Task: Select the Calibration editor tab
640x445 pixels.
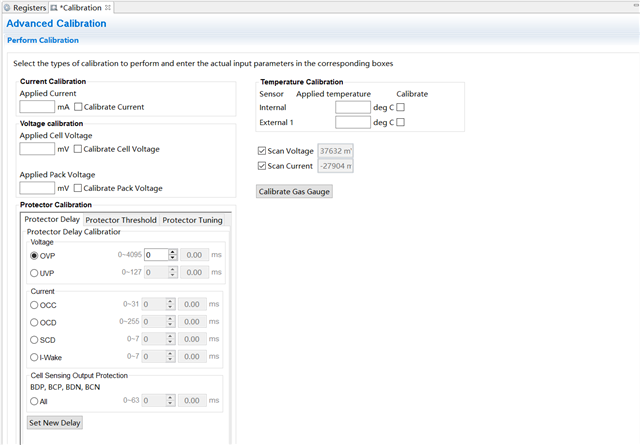Action: pyautogui.click(x=81, y=8)
